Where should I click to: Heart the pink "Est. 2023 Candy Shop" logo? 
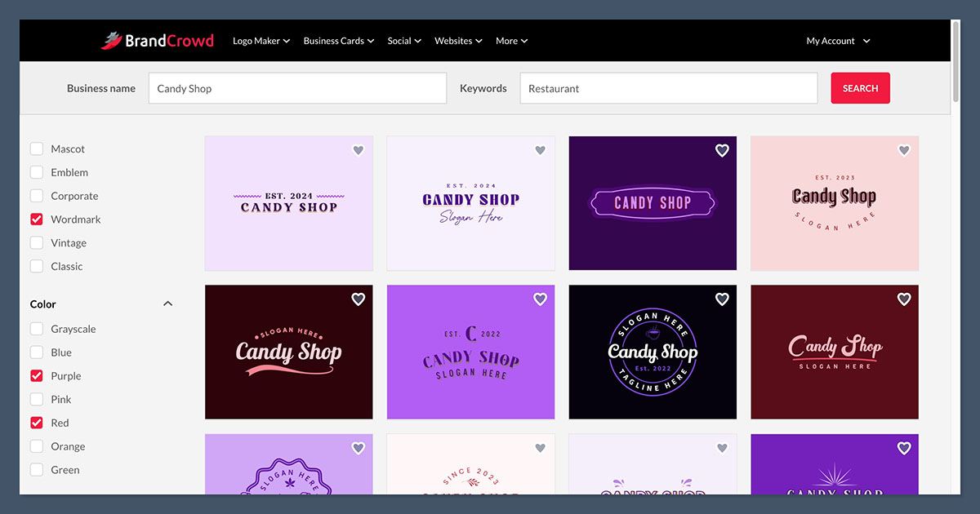(x=903, y=150)
